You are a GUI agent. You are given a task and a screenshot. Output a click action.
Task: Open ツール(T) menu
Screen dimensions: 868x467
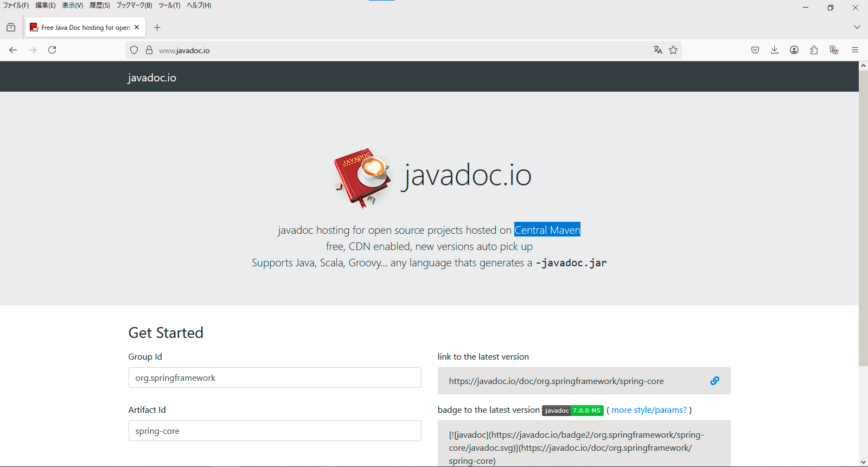(169, 5)
